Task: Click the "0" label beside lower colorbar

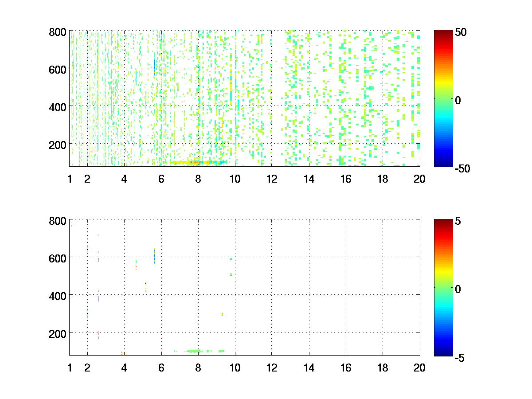Action: click(x=459, y=289)
